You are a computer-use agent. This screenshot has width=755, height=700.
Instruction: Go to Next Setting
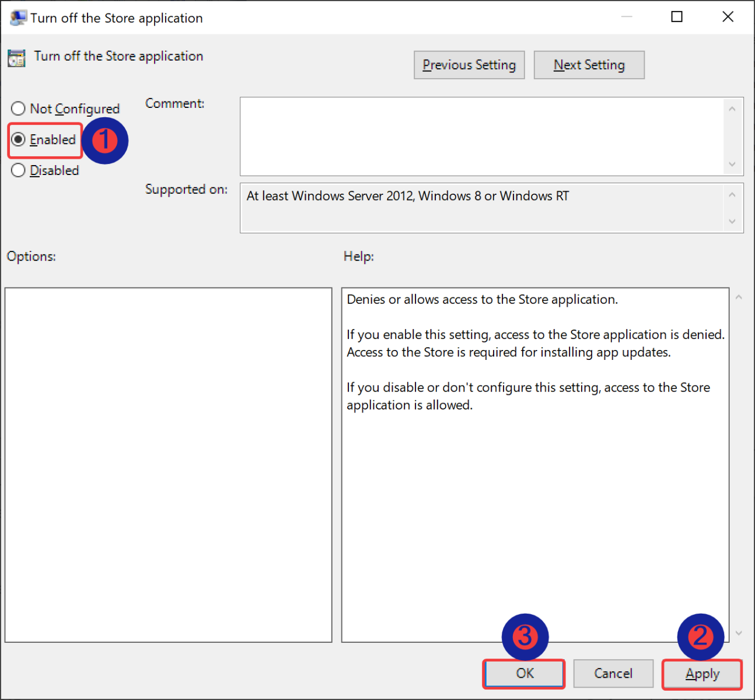coord(589,65)
